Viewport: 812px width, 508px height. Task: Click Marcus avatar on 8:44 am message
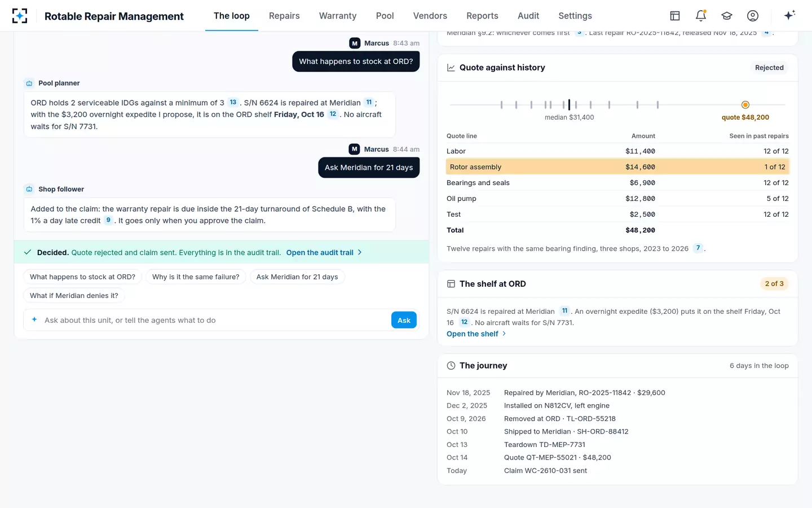354,149
